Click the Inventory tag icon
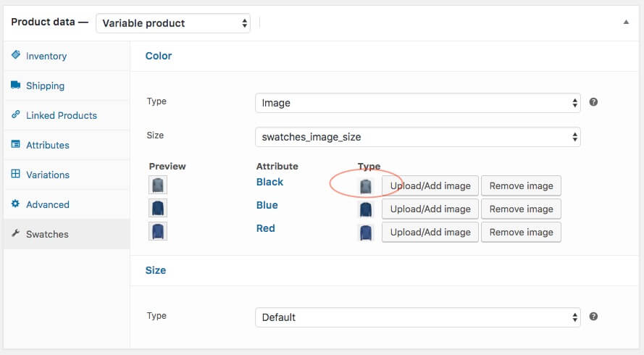This screenshot has height=355, width=644. tap(16, 56)
